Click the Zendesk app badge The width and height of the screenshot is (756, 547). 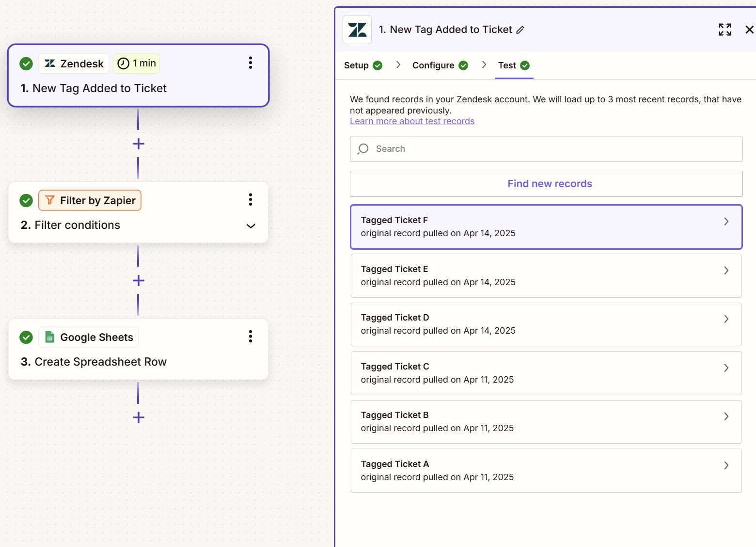point(74,64)
